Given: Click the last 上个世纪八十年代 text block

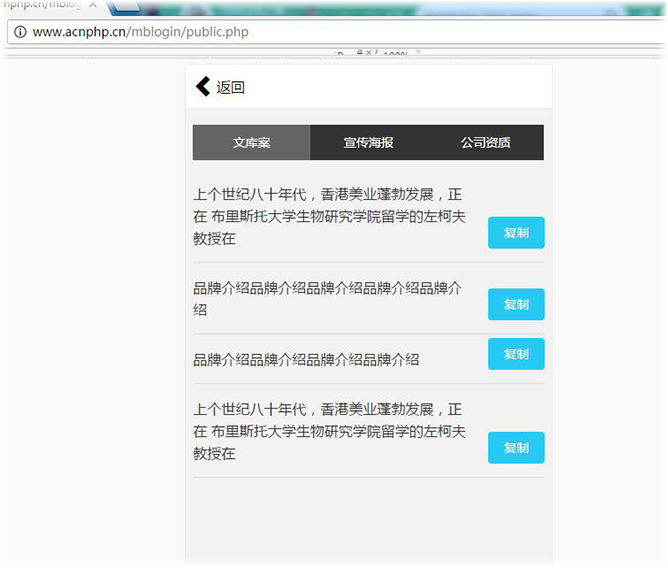Looking at the screenshot, I should [330, 431].
